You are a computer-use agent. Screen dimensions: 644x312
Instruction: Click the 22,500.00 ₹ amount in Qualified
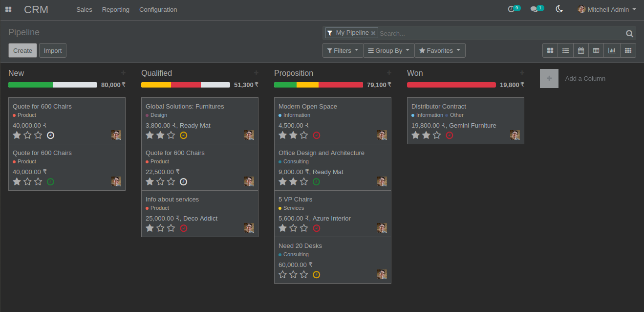(163, 172)
